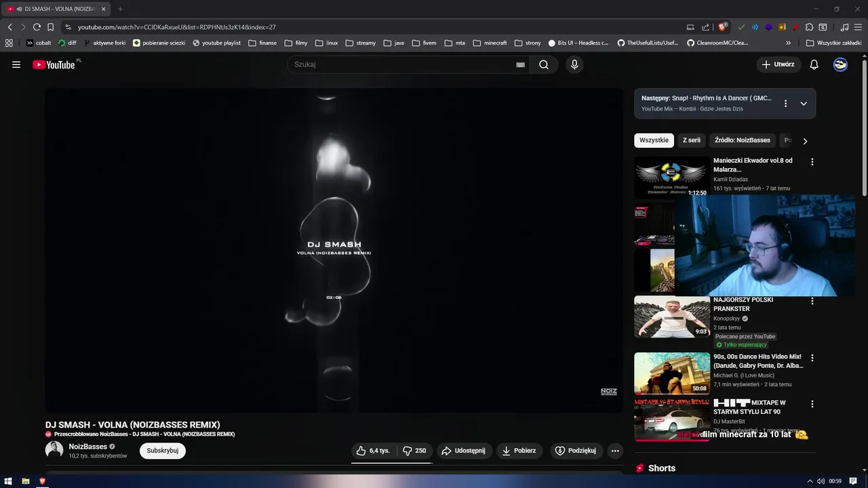Image resolution: width=868 pixels, height=488 pixels.
Task: Show hidden bookmarks overflow chevron
Action: pos(789,43)
